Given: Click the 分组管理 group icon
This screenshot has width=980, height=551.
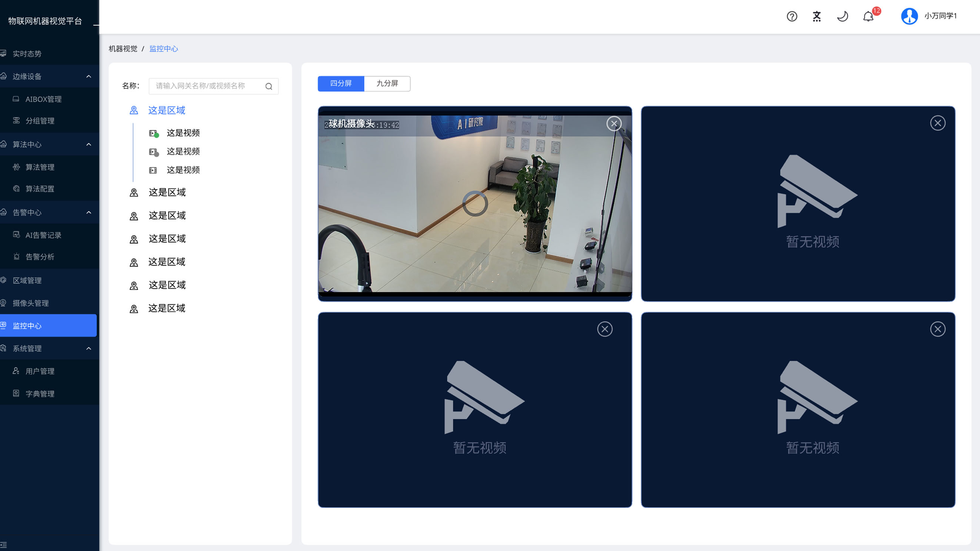Looking at the screenshot, I should pyautogui.click(x=16, y=121).
